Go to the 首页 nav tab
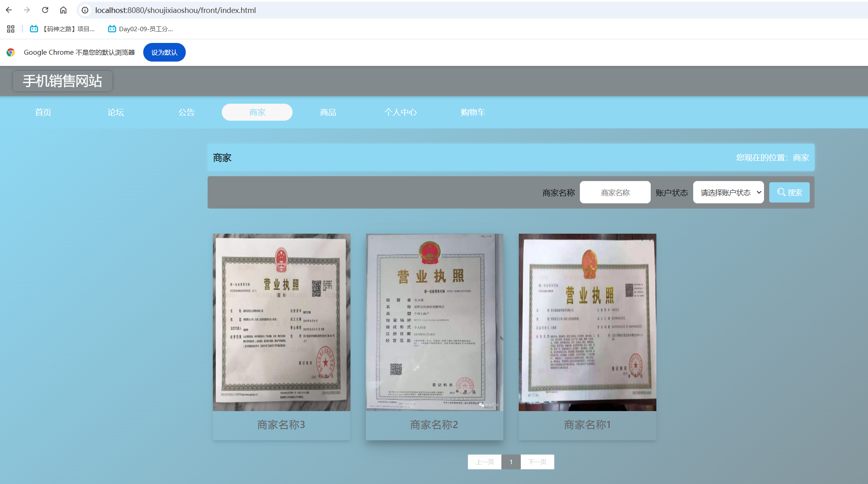868x484 pixels. coord(43,112)
